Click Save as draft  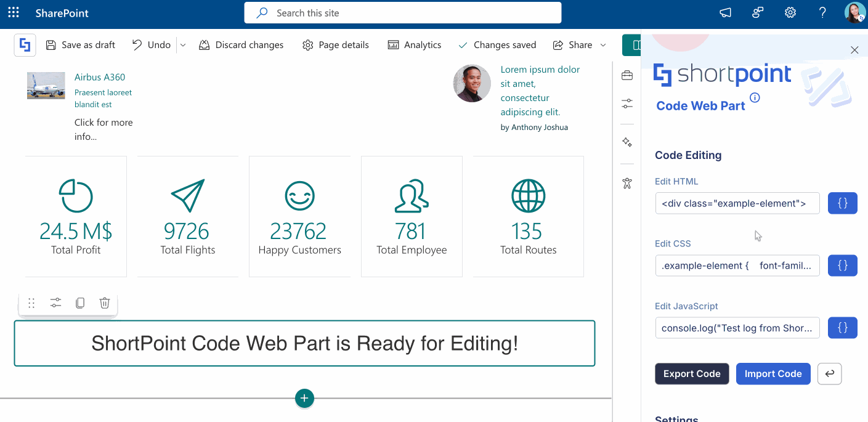coord(81,45)
